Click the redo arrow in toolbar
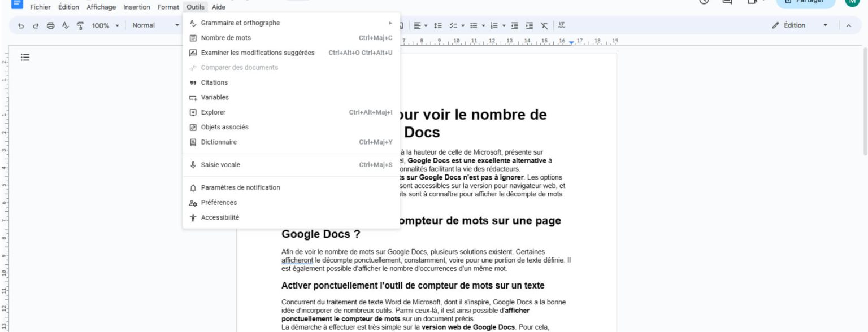Image resolution: width=868 pixels, height=332 pixels. click(x=36, y=25)
